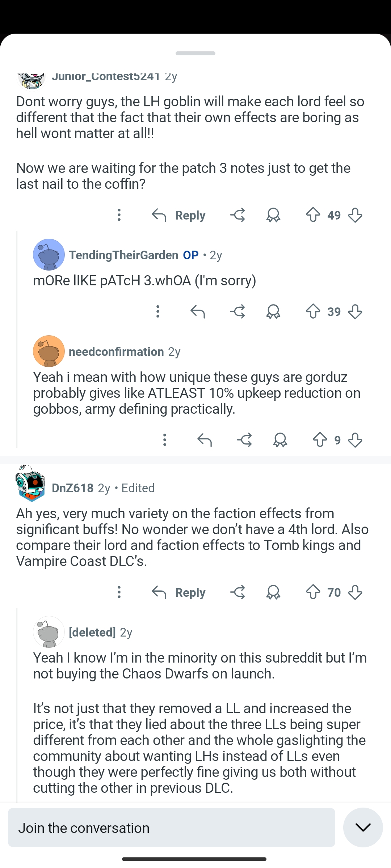Share TendingTheirGarden's patch 3.whOA reply
This screenshot has width=391, height=868.
[x=237, y=311]
